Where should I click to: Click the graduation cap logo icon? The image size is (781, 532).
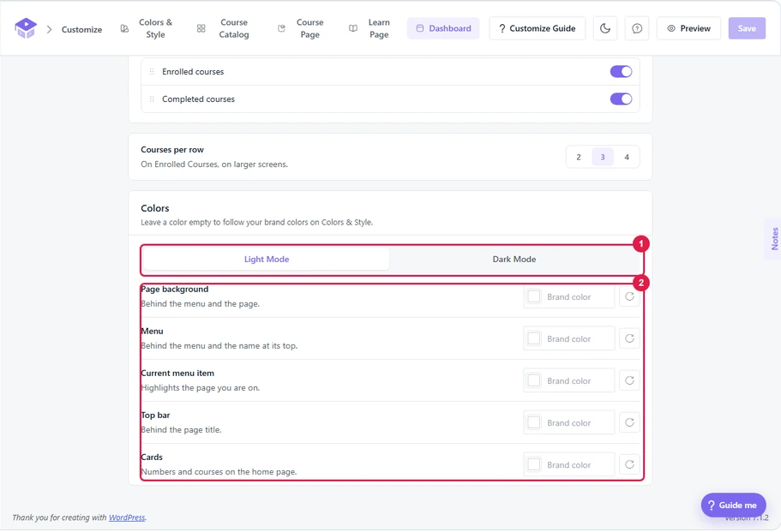pos(26,28)
